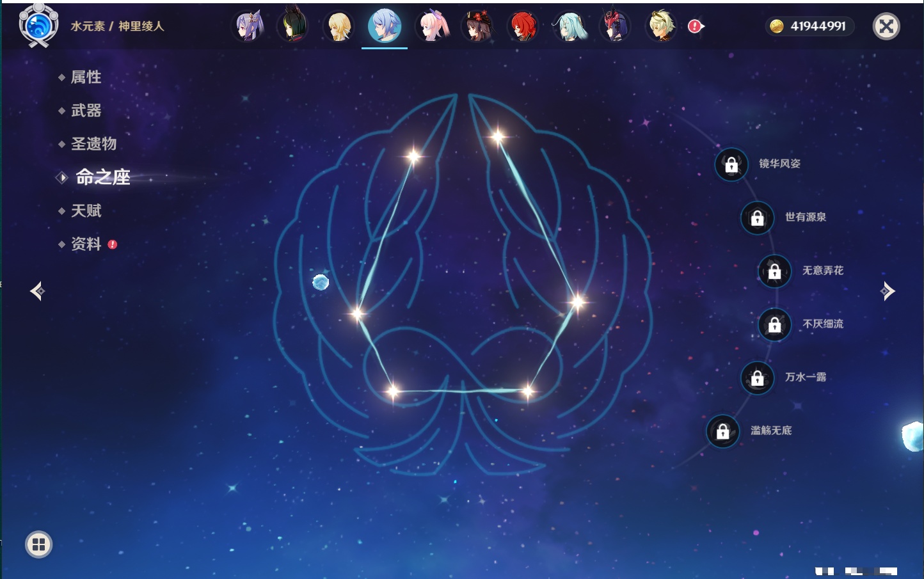Click the Mora coin balance 41944991

point(809,26)
